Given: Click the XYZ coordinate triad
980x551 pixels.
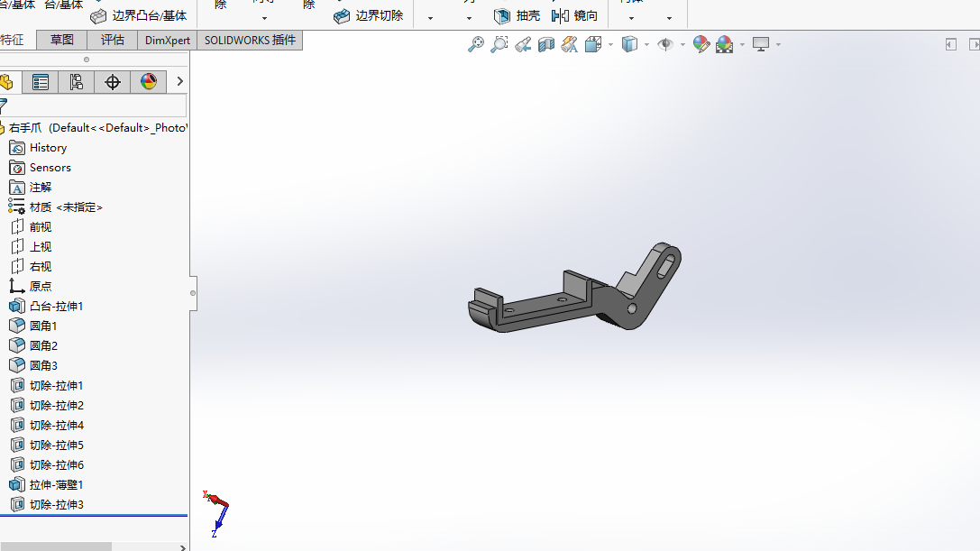Looking at the screenshot, I should coord(216,513).
